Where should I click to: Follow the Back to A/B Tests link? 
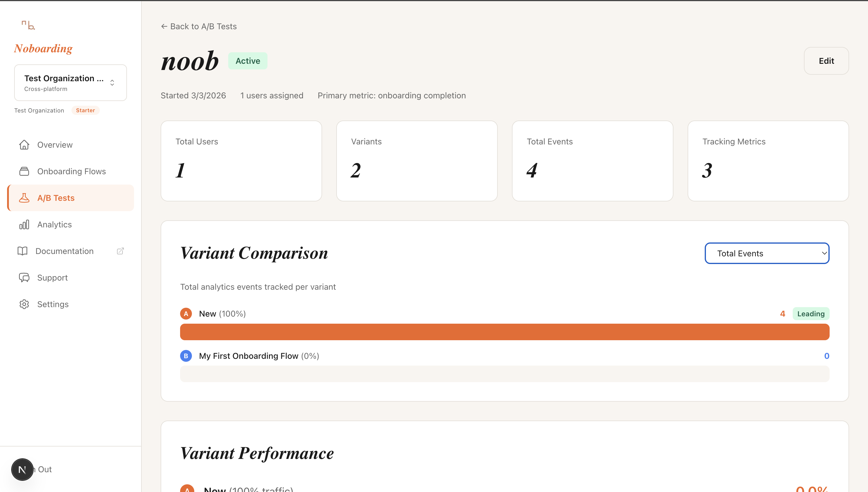[199, 26]
